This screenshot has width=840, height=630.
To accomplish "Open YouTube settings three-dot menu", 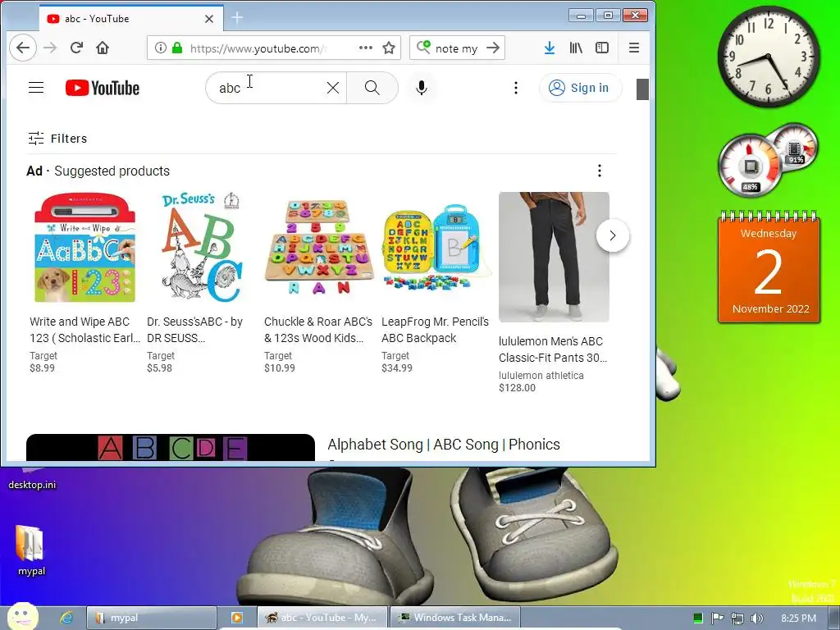I will pyautogui.click(x=516, y=87).
